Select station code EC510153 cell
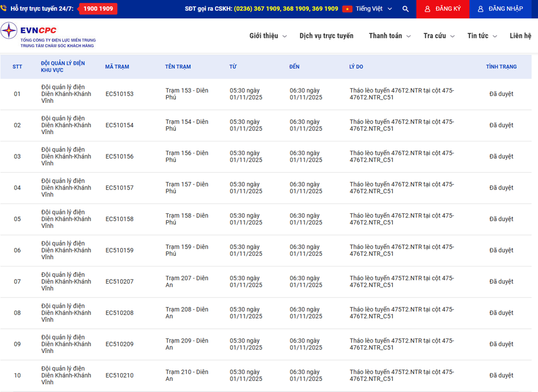Image resolution: width=538 pixels, height=392 pixels. 119,94
